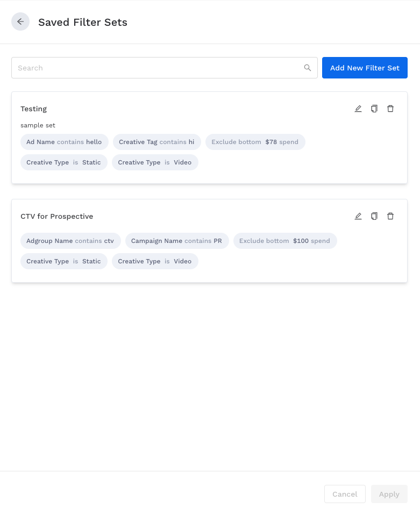The width and height of the screenshot is (420, 516).
Task: Focus the Search input field
Action: click(156, 68)
